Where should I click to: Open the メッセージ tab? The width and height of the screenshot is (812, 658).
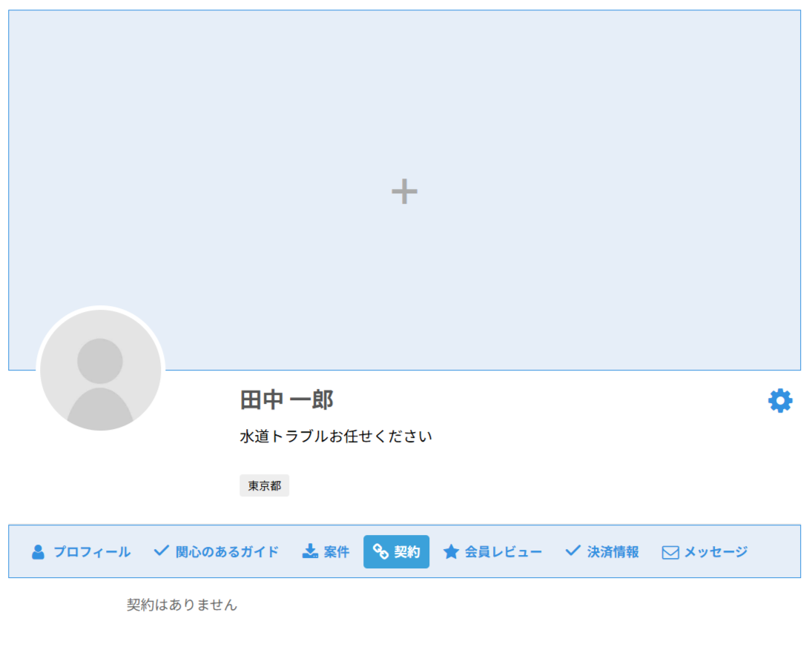coord(704,552)
